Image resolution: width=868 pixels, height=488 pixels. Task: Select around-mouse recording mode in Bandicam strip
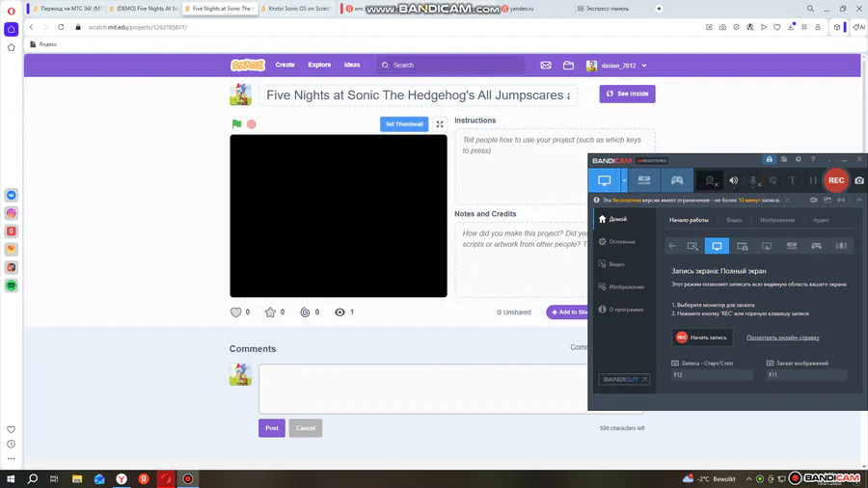(x=767, y=246)
